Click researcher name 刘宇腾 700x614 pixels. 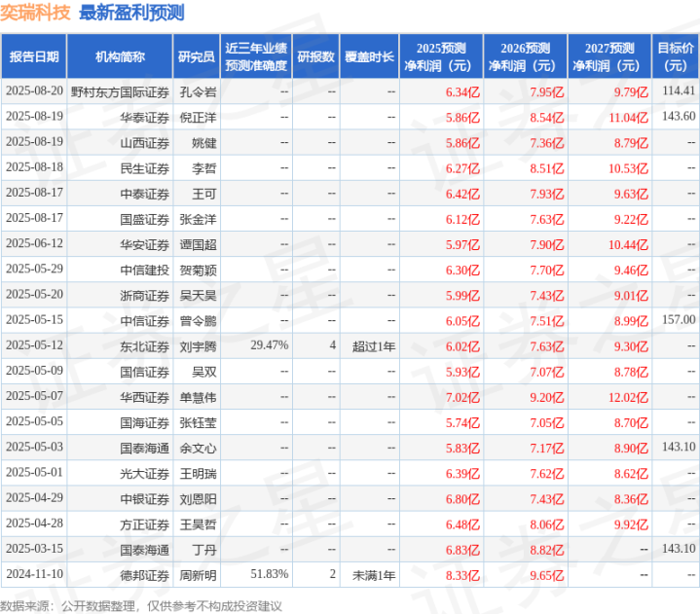click(x=198, y=346)
